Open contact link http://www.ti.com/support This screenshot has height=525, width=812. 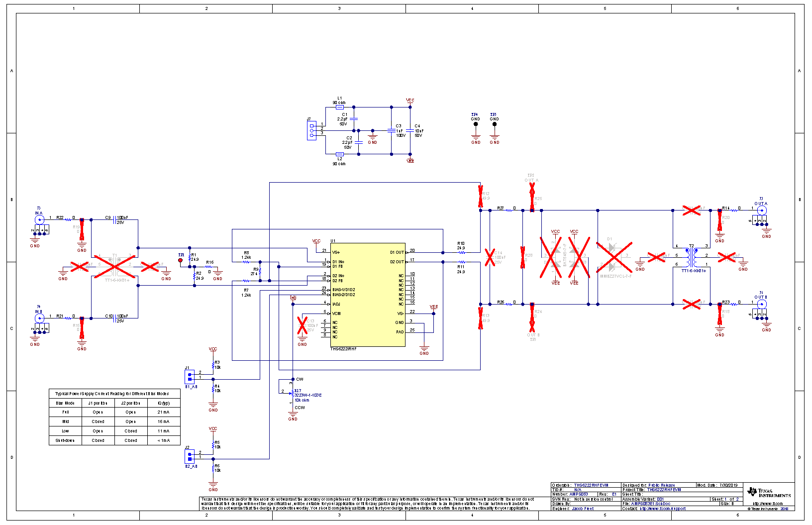tap(662, 508)
